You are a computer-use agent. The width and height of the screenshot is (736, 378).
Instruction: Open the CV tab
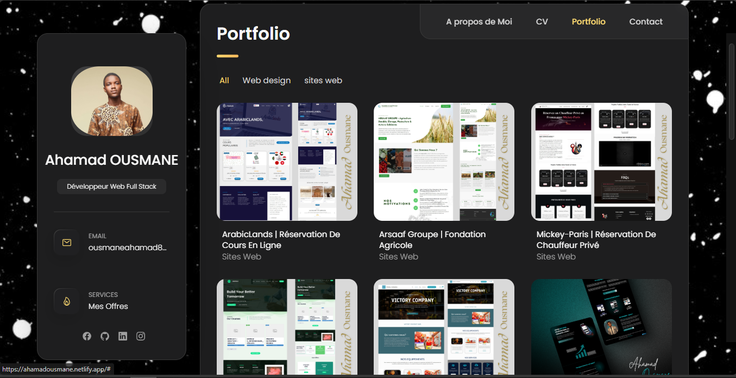542,22
